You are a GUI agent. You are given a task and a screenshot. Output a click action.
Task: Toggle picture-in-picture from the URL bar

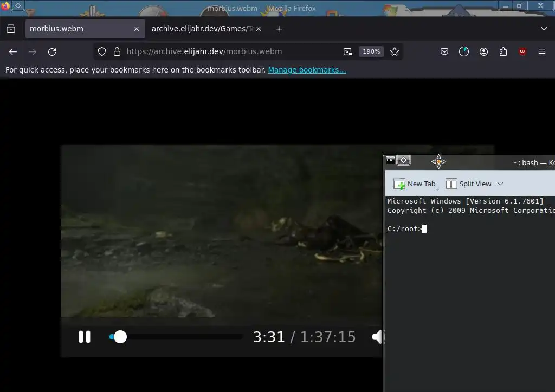click(348, 51)
